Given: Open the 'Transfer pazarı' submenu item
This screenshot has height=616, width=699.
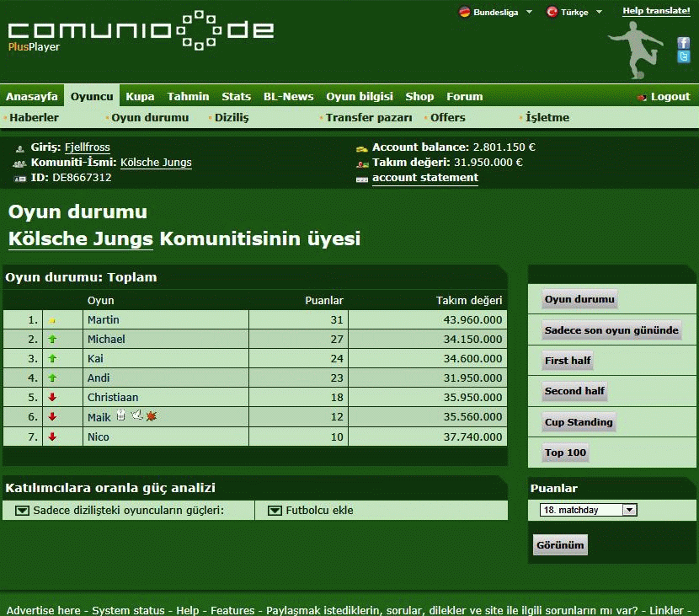Looking at the screenshot, I should (368, 117).
